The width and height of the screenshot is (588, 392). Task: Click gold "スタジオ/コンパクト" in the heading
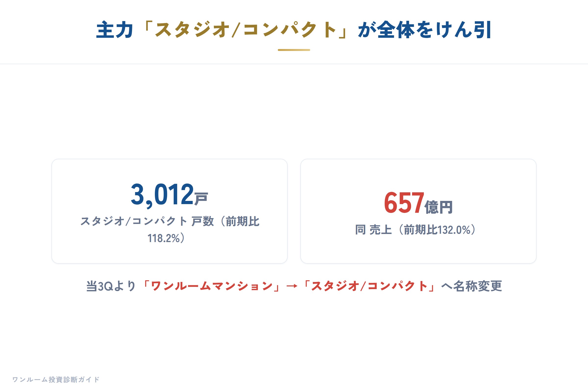[246, 30]
